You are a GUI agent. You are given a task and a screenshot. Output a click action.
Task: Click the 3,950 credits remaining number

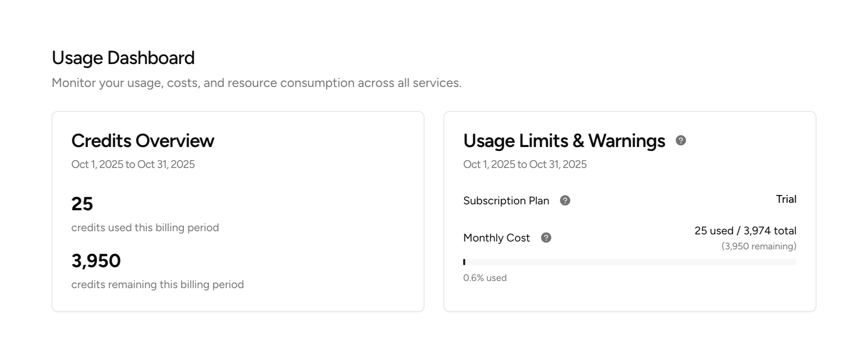coord(96,261)
